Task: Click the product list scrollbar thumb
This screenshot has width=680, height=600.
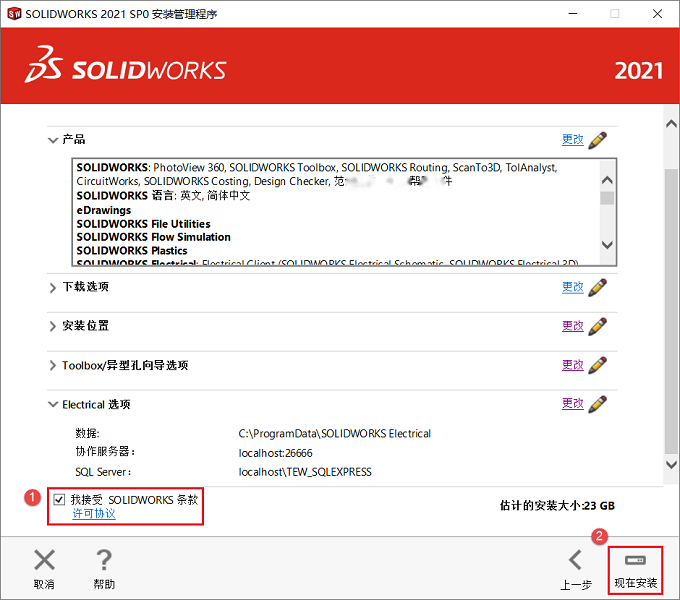Action: (607, 198)
